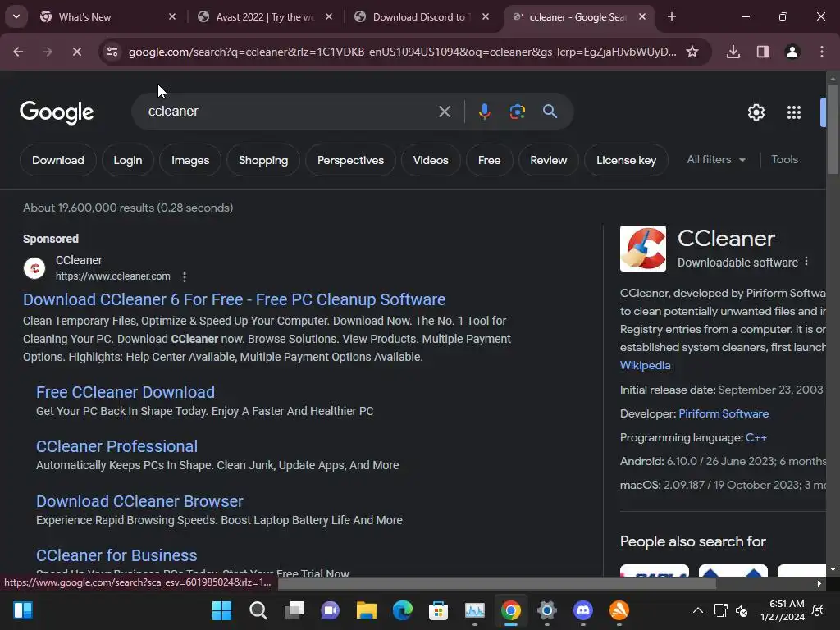
Task: Open Windows taskbar search
Action: pyautogui.click(x=258, y=610)
